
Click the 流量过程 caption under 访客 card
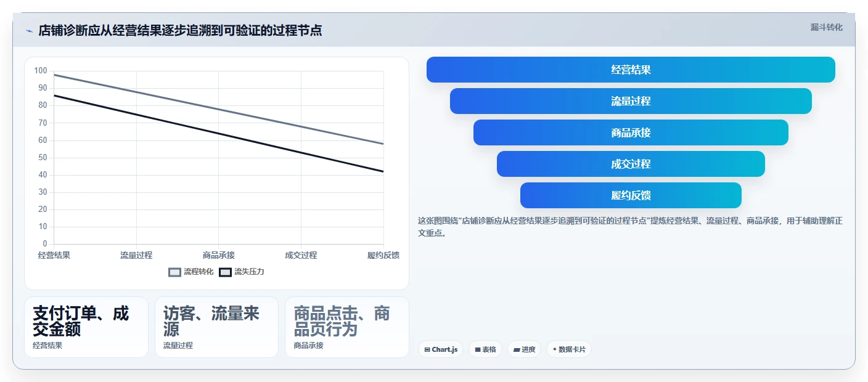click(x=178, y=346)
